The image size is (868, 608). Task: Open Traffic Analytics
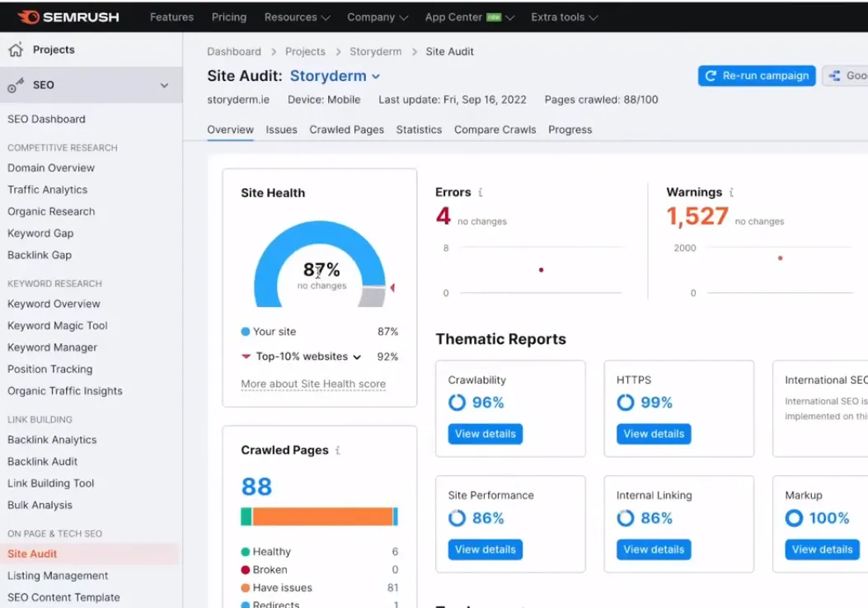pyautogui.click(x=48, y=190)
